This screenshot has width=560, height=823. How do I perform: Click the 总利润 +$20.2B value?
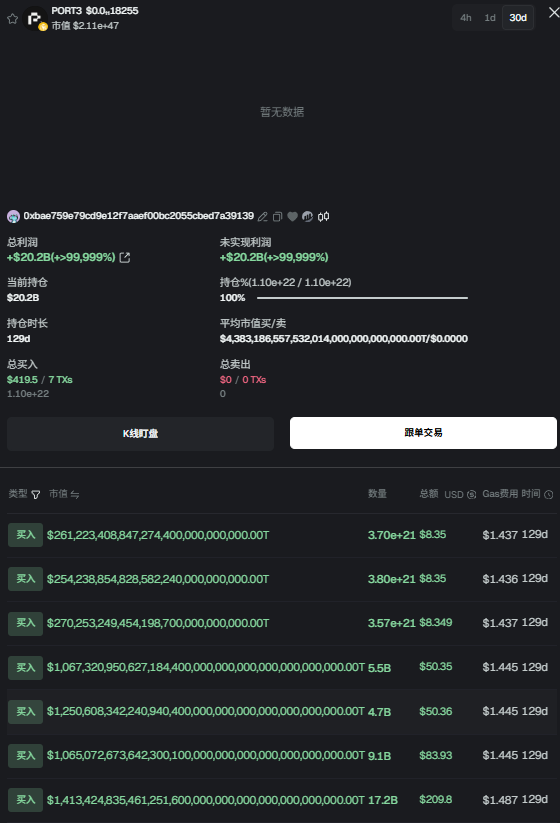(x=61, y=257)
